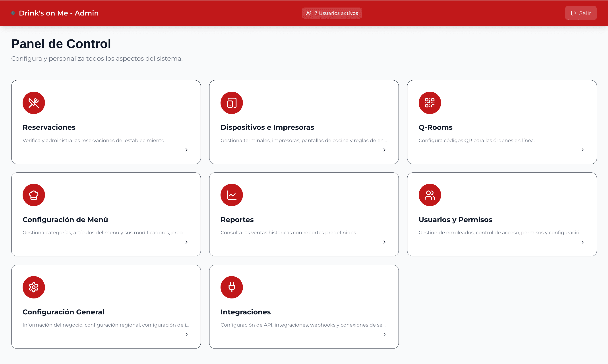Click the Salir button to log out
This screenshot has width=608, height=364.
[x=581, y=13]
